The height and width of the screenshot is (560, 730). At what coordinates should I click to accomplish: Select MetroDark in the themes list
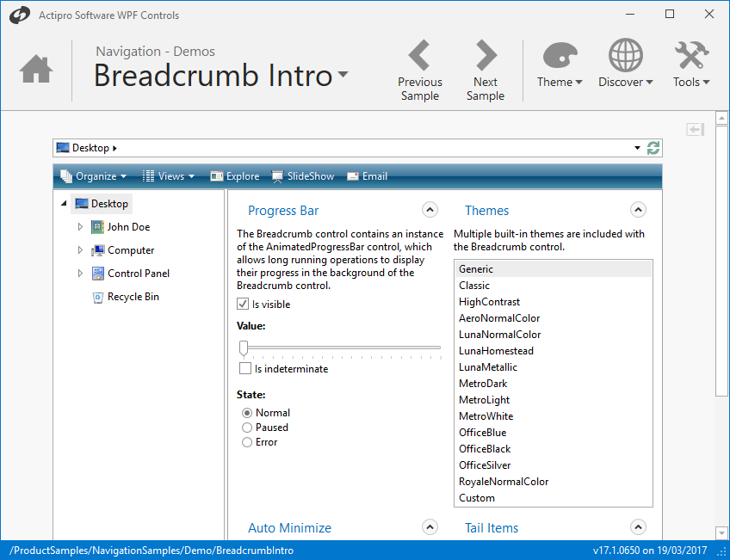click(481, 383)
